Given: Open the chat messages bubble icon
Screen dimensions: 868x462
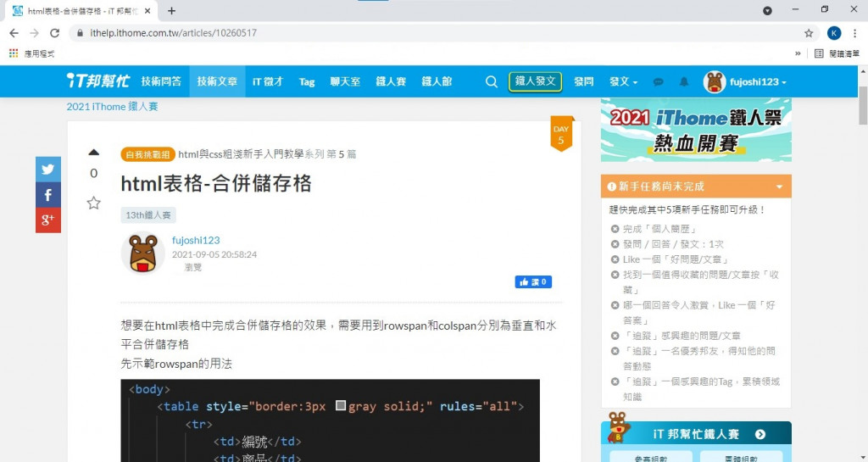Looking at the screenshot, I should [658, 82].
